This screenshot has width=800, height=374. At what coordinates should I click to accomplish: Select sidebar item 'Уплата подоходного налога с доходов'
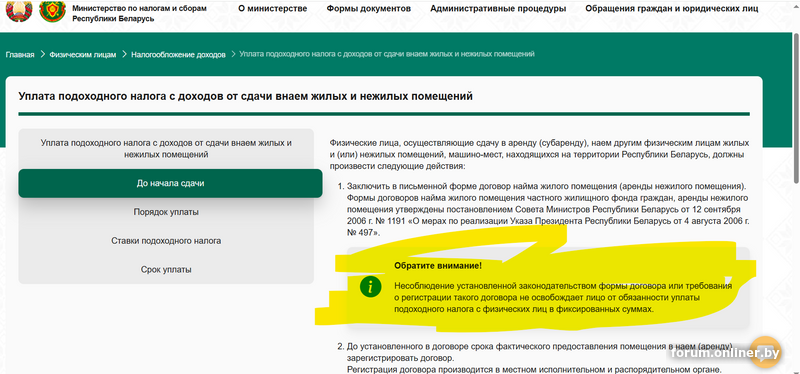tap(166, 148)
